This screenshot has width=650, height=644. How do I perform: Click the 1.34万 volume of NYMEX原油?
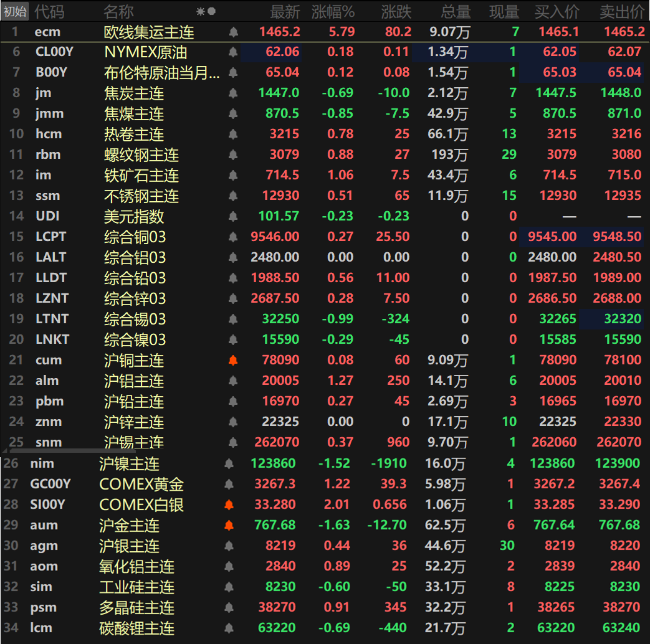click(447, 52)
